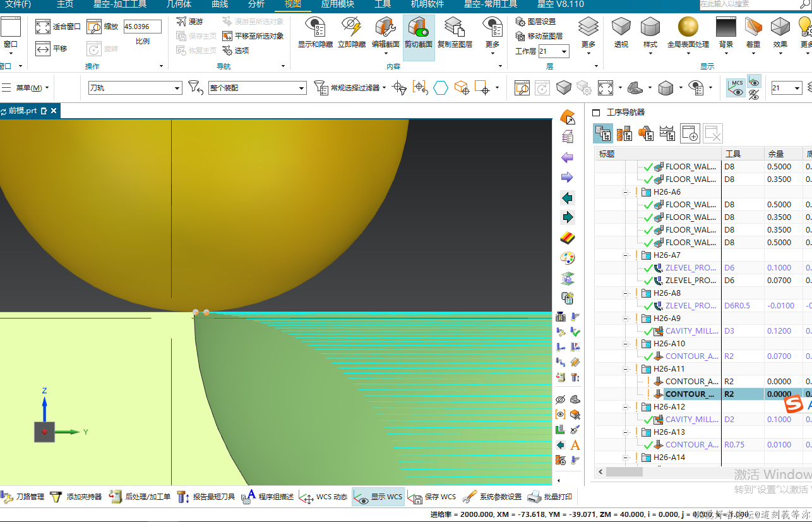
Task: Open the Menu (菜单) dropdown
Action: (27, 88)
